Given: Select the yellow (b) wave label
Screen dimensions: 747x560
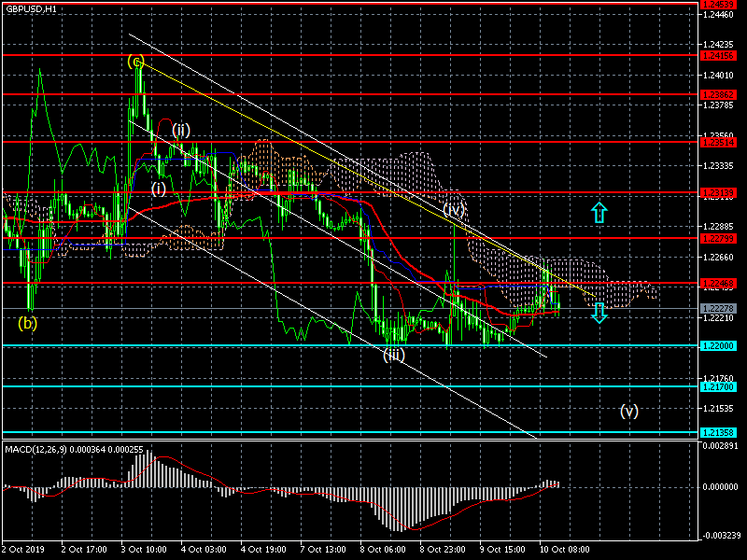Looking at the screenshot, I should 27,323.
